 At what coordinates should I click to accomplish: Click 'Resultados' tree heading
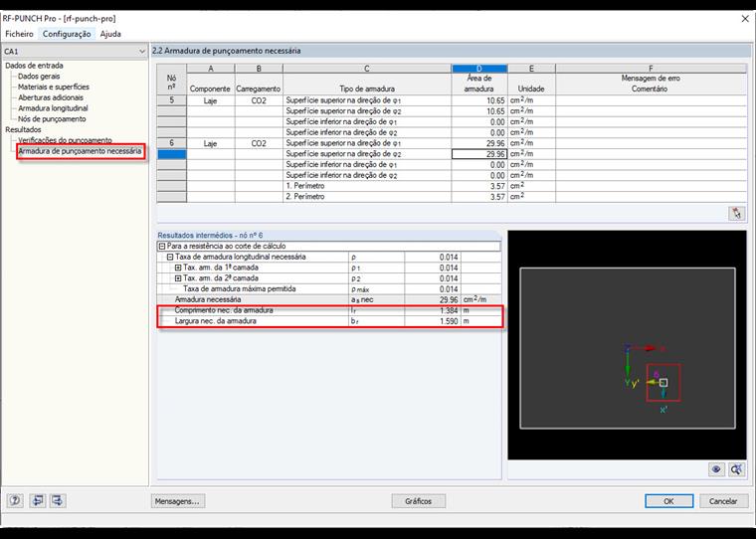click(23, 129)
